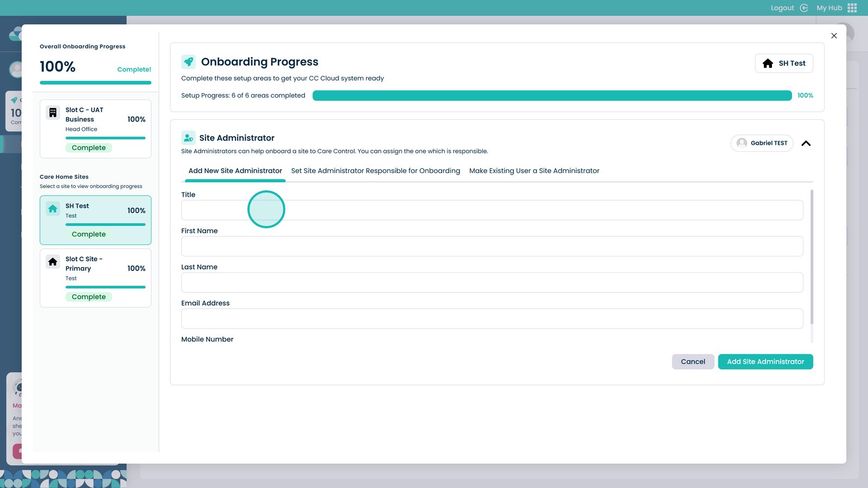
Task: Click the Gabriel TEST user chip
Action: 762,143
